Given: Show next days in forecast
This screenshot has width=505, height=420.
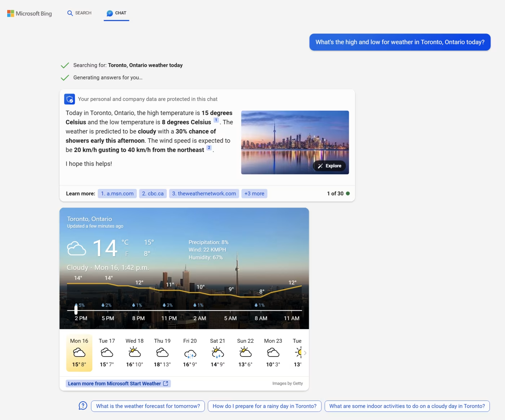Looking at the screenshot, I should coord(305,353).
